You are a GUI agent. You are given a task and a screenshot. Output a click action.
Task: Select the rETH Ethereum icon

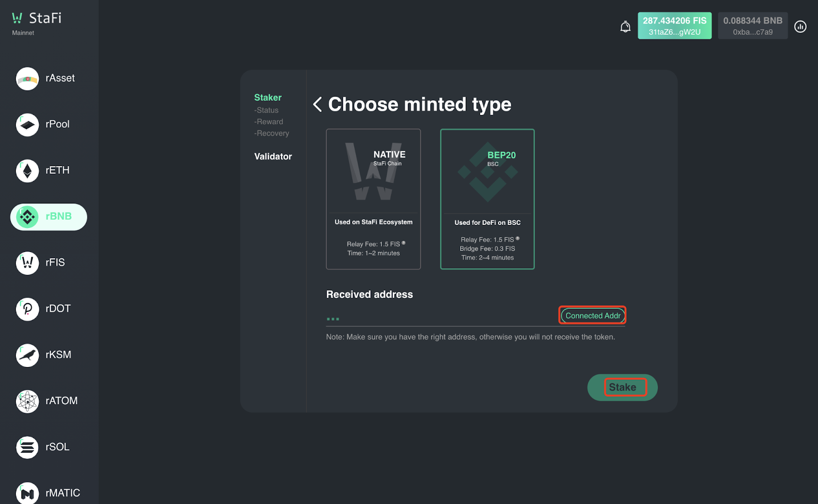pos(27,171)
